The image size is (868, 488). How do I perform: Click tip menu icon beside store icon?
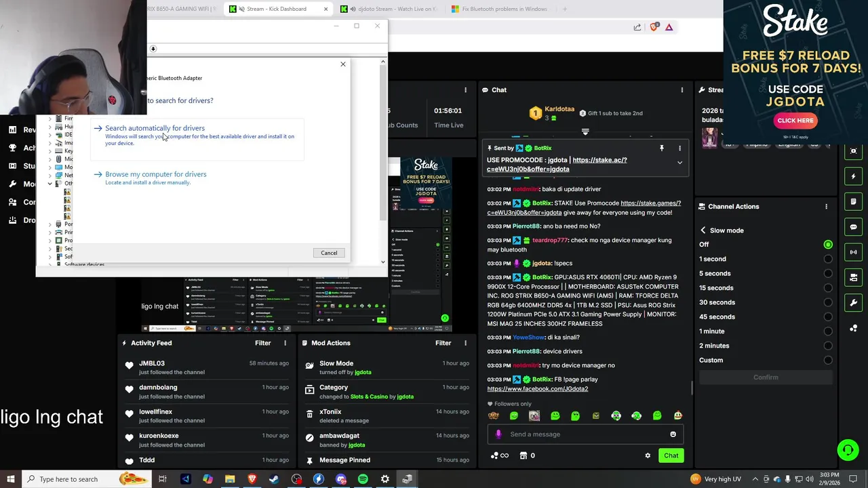tap(498, 455)
